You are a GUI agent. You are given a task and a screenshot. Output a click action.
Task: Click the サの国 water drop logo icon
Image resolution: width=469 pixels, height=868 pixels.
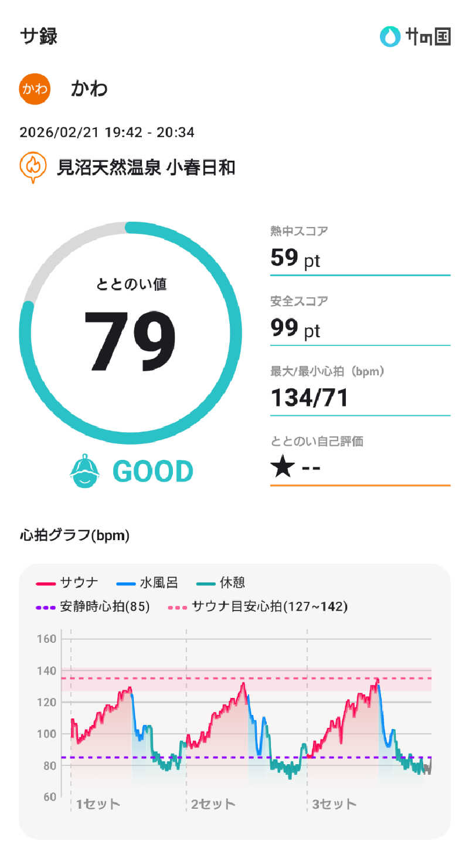[389, 36]
